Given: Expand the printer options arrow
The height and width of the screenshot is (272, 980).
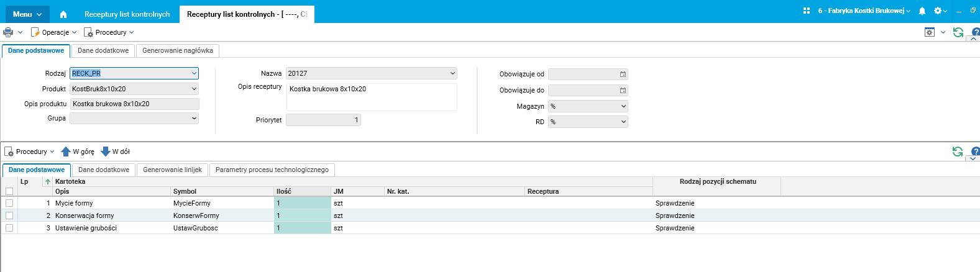Looking at the screenshot, I should pos(20,32).
